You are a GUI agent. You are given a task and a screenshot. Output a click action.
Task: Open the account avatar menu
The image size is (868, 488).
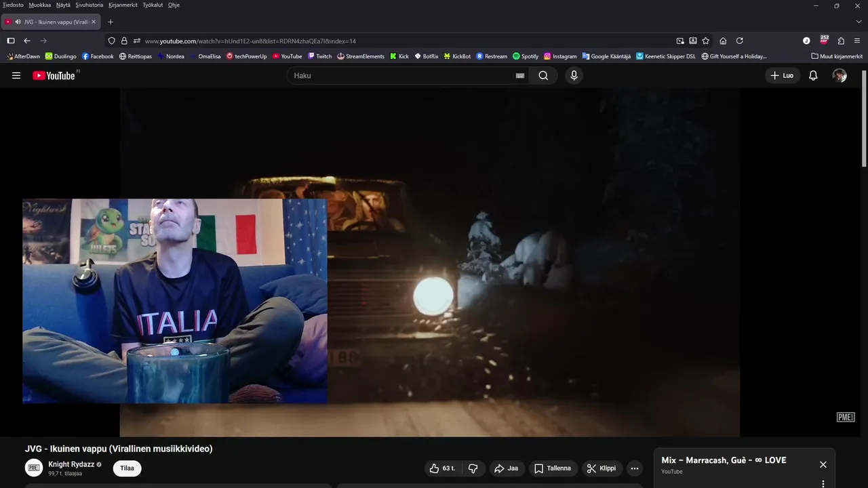coord(840,76)
